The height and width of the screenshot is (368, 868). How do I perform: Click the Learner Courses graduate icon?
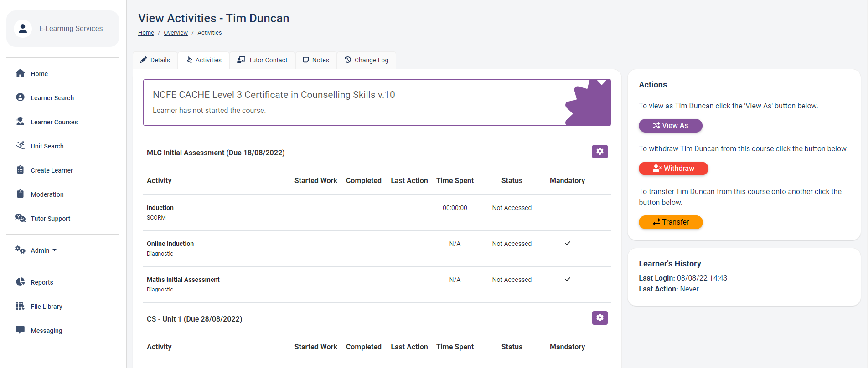click(x=20, y=122)
